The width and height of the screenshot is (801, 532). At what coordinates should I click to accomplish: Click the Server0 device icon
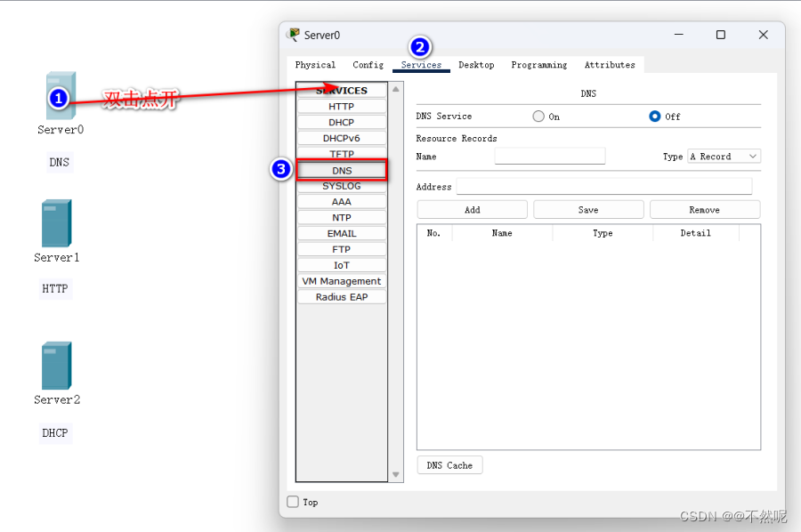[x=61, y=95]
